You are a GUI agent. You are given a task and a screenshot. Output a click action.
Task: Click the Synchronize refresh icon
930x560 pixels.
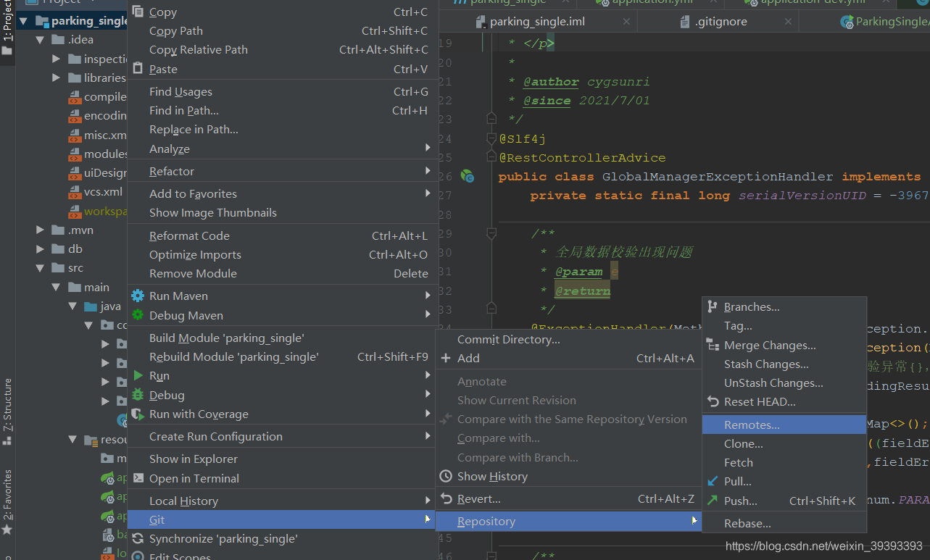[138, 538]
